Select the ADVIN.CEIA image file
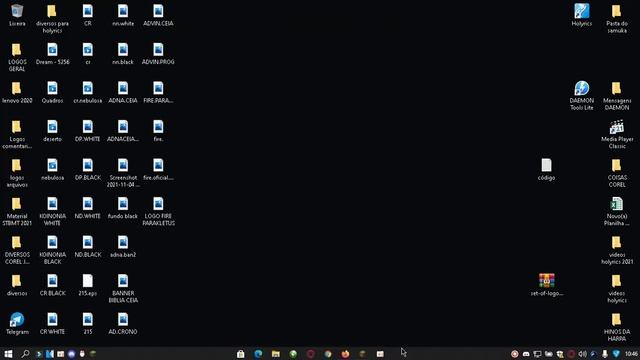 158,16
